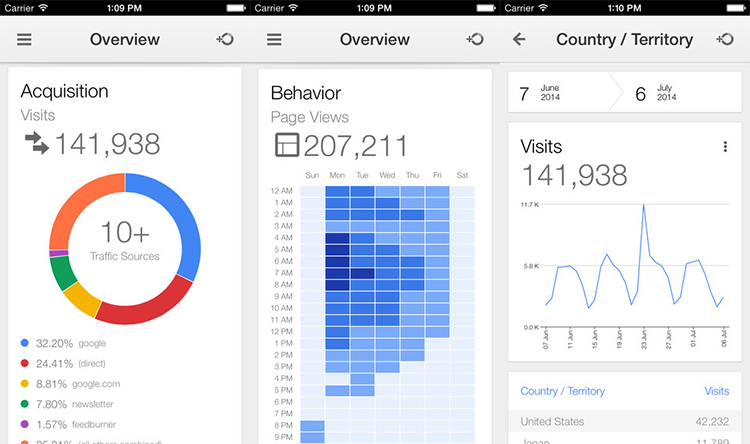Screen dimensions: 750x444
Task: Tap the arrows icon beside 141,938 visits
Action: coord(36,144)
